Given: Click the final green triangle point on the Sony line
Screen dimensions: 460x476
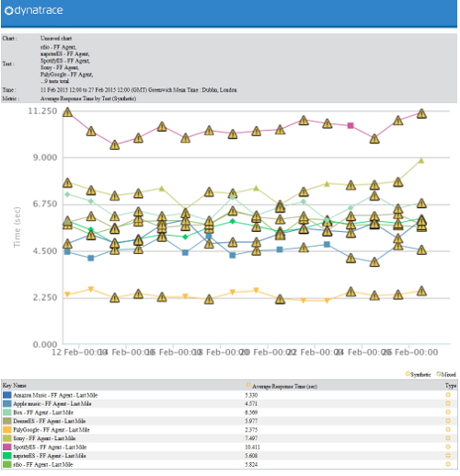Looking at the screenshot, I should tap(421, 160).
